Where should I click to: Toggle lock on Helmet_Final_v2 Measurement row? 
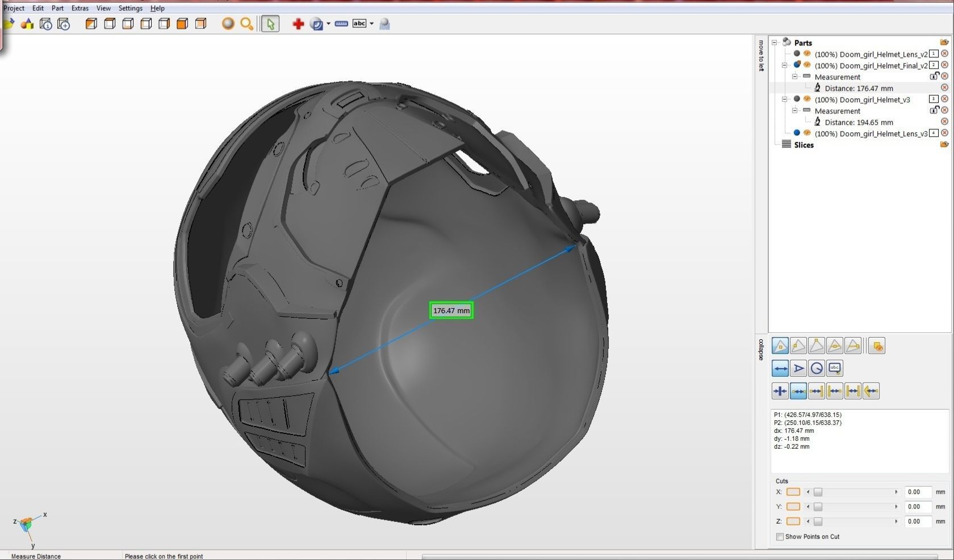tap(934, 76)
